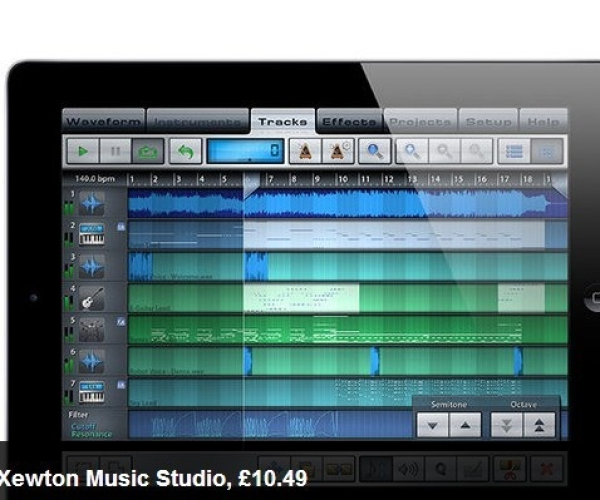Click the blue magnifier zoom icon
Screen dimensions: 600x500
[374, 152]
